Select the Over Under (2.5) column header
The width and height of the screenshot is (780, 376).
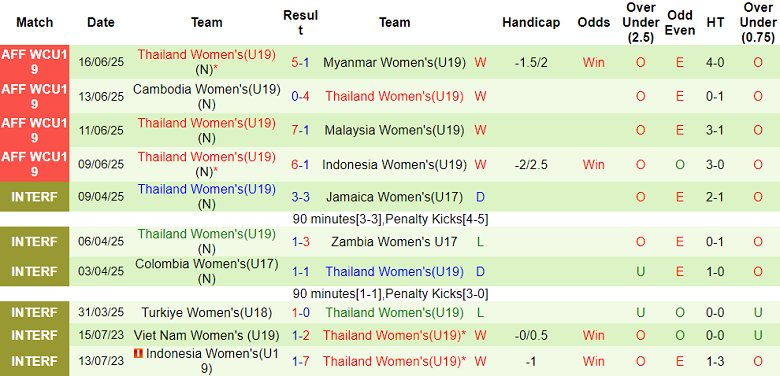click(x=640, y=22)
